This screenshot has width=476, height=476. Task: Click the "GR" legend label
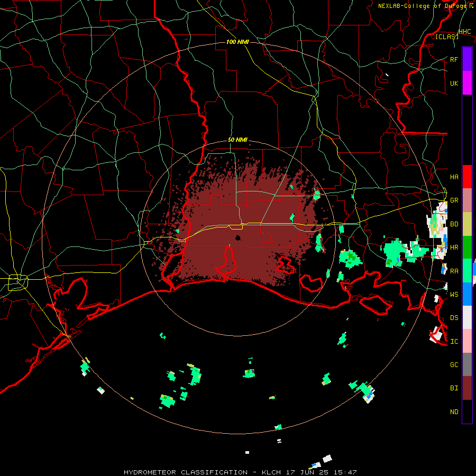pyautogui.click(x=454, y=200)
